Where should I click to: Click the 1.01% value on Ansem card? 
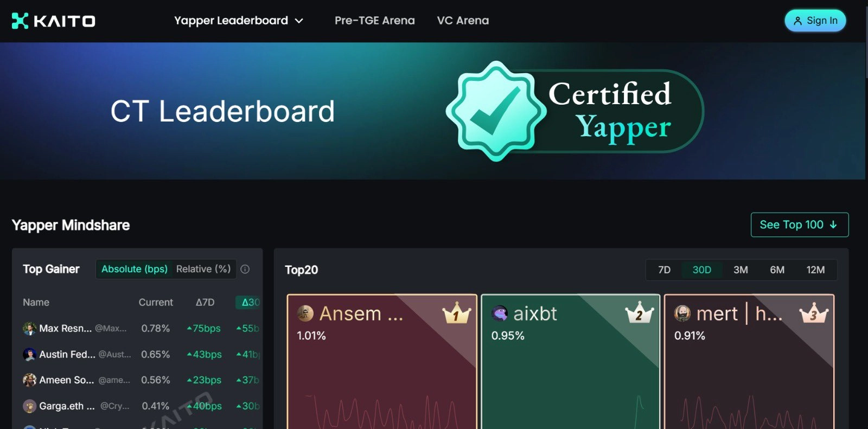[311, 336]
